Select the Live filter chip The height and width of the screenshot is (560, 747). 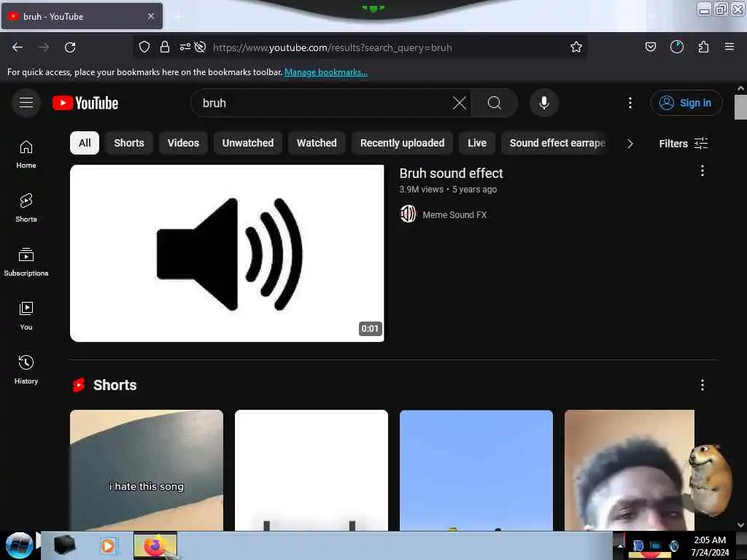click(x=477, y=143)
